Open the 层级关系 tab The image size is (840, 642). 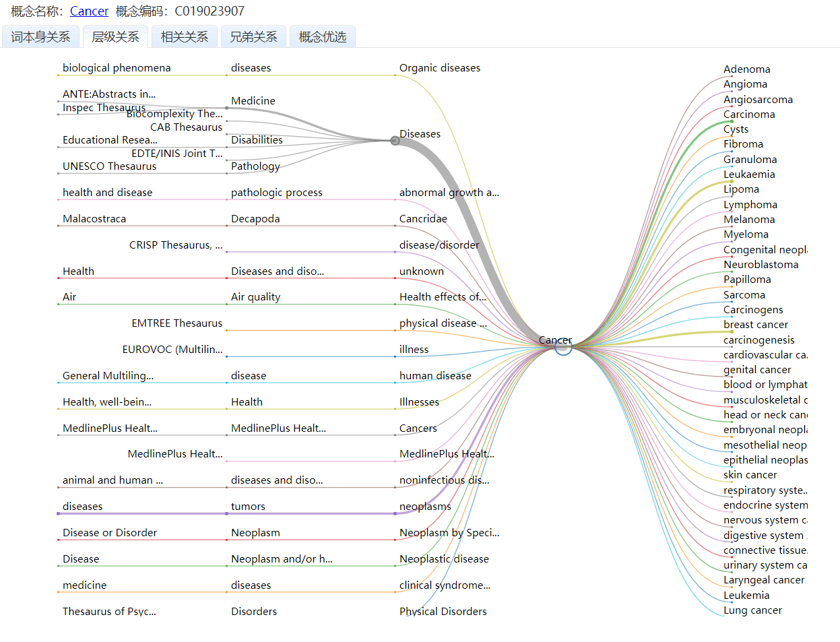(x=115, y=37)
